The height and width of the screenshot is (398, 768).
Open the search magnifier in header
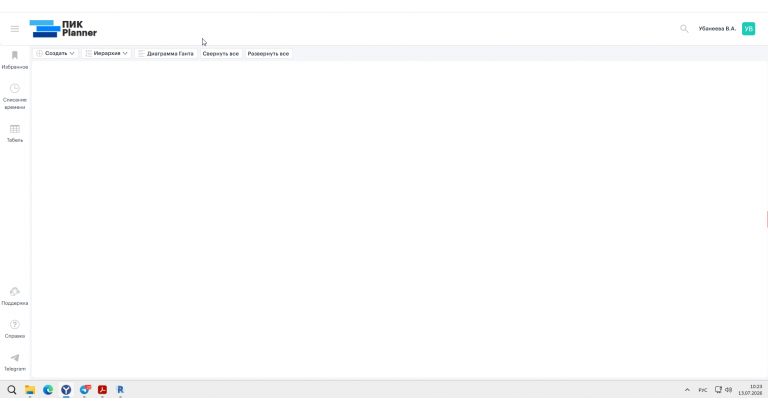[x=684, y=29]
